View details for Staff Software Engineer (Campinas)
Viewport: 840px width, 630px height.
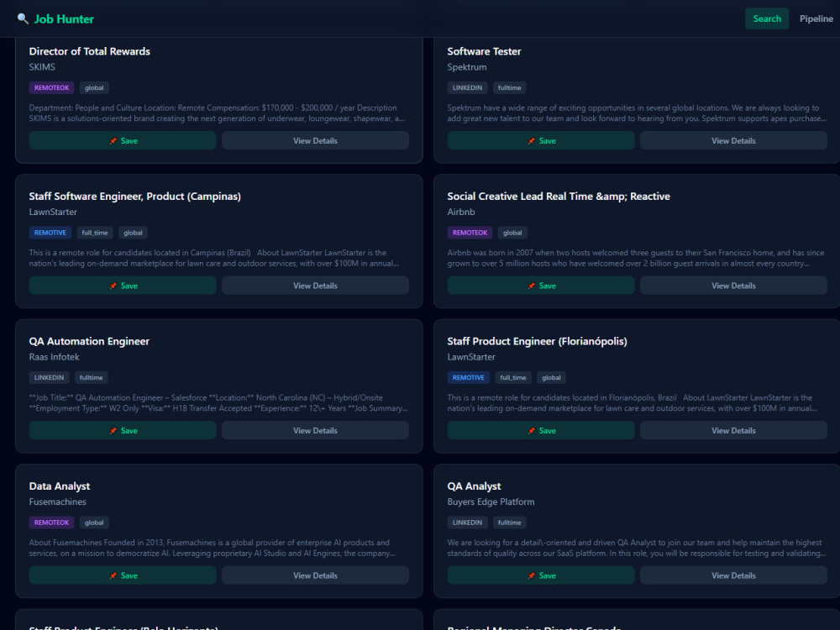point(315,286)
